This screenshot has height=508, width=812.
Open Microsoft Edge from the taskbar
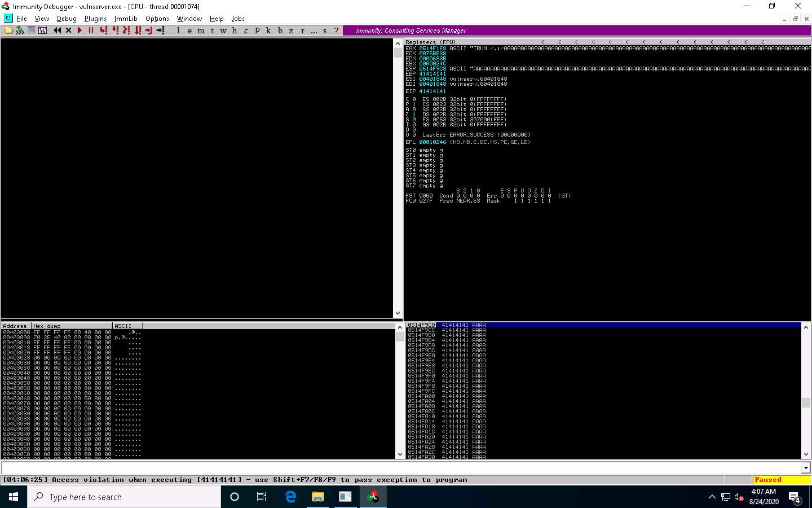click(290, 497)
